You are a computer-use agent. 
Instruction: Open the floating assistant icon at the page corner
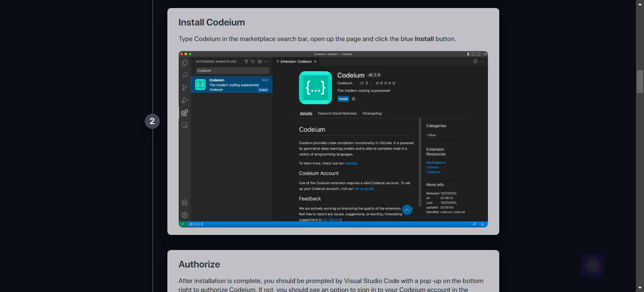click(x=593, y=266)
